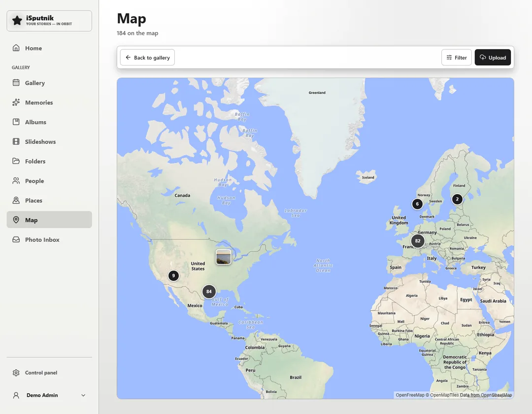Viewport: 532px width, 414px height.
Task: Click the Spain map label
Action: tap(396, 268)
